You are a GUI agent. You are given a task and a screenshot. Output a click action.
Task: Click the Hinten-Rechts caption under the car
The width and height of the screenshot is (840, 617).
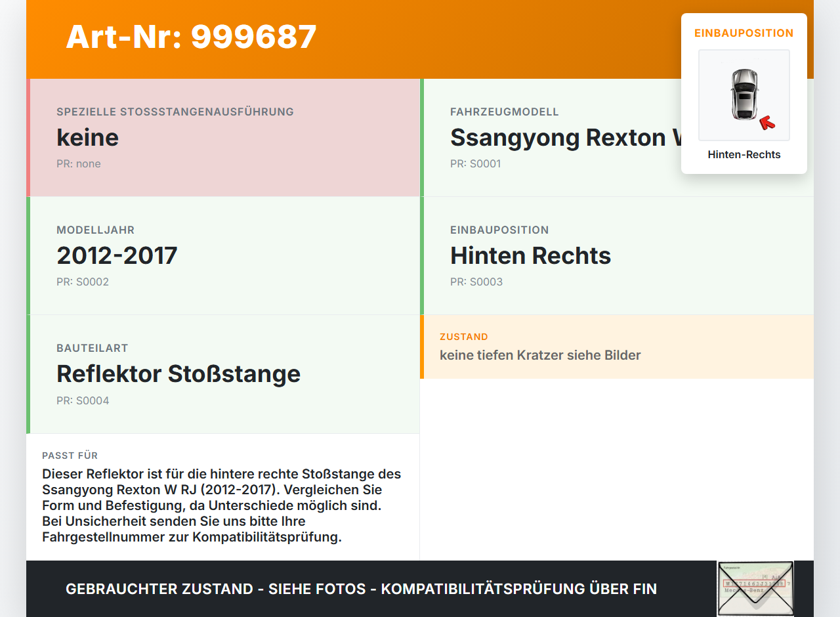click(x=744, y=155)
